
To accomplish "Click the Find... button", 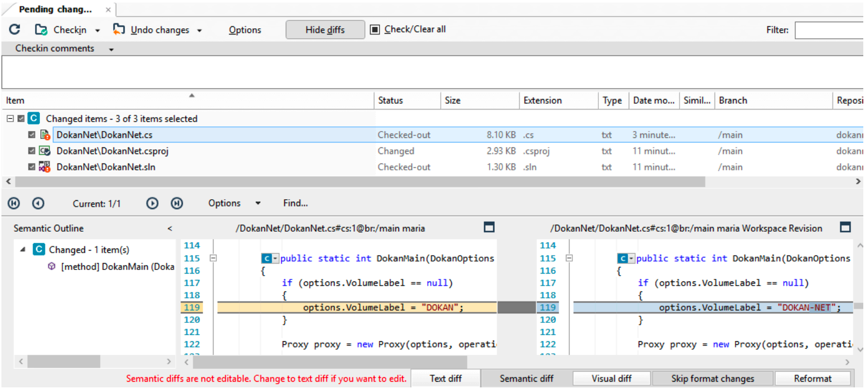I will (x=295, y=203).
